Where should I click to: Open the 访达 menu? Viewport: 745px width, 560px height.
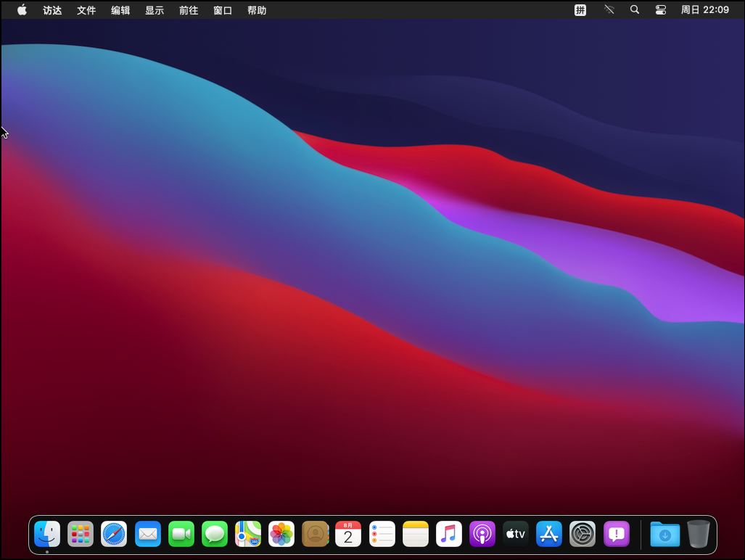point(52,10)
